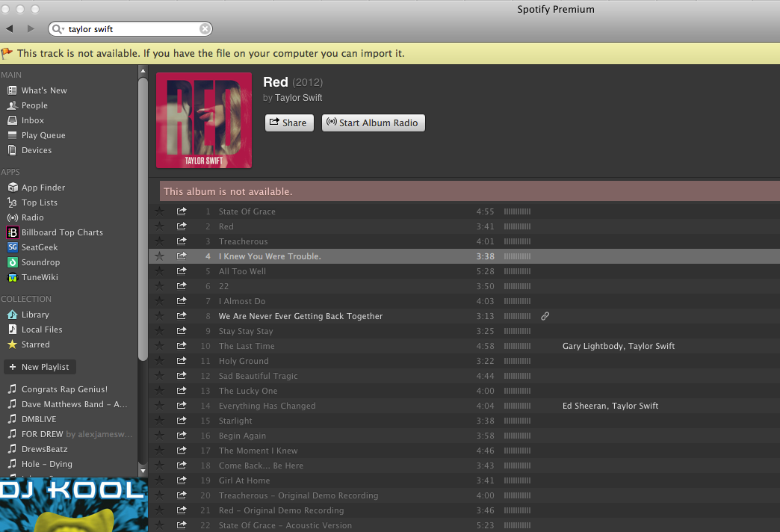Star the track I Almost Do
The width and height of the screenshot is (780, 532).
point(159,300)
